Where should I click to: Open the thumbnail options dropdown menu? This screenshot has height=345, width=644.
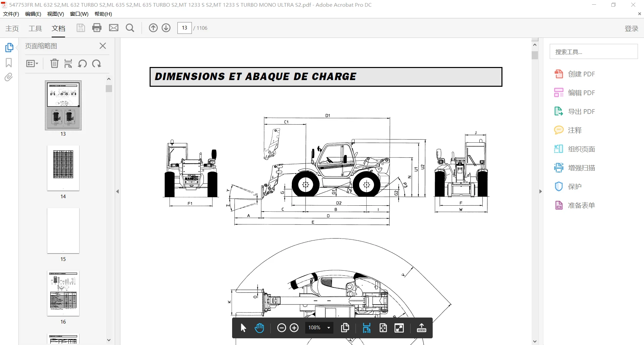pos(32,63)
